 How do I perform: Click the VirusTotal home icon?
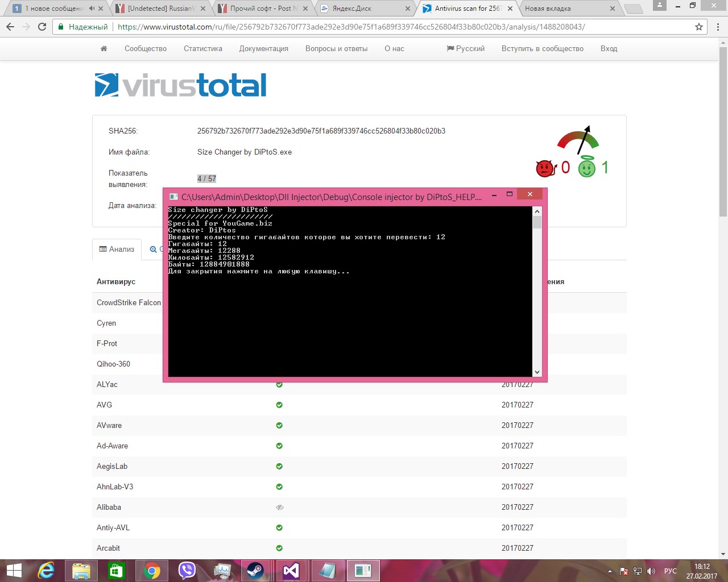(x=104, y=49)
